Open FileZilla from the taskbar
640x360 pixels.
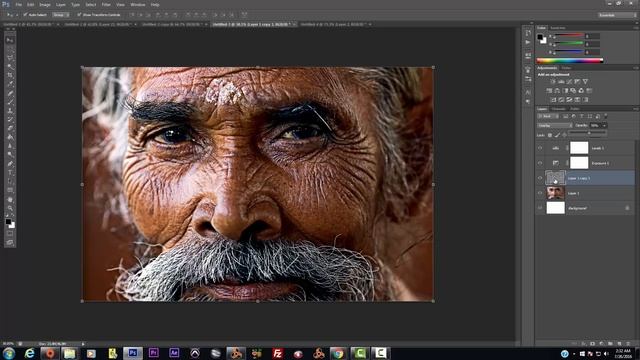point(278,353)
